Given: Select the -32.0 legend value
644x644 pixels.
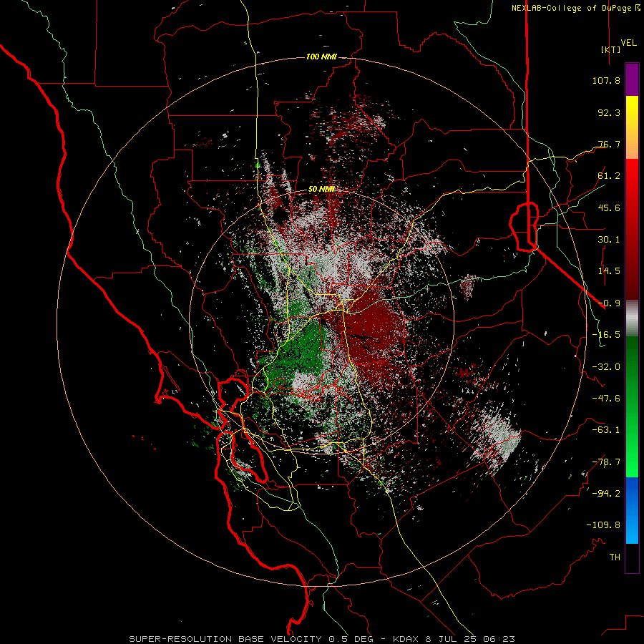Looking at the screenshot, I should point(606,367).
